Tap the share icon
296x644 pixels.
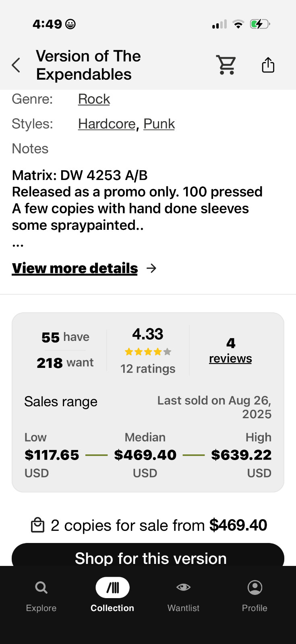coord(268,65)
